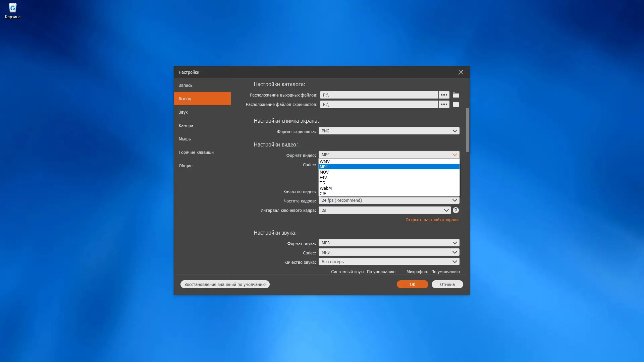Screen dimensions: 644x362
Task: Click browse dots for output files location
Action: (444, 95)
